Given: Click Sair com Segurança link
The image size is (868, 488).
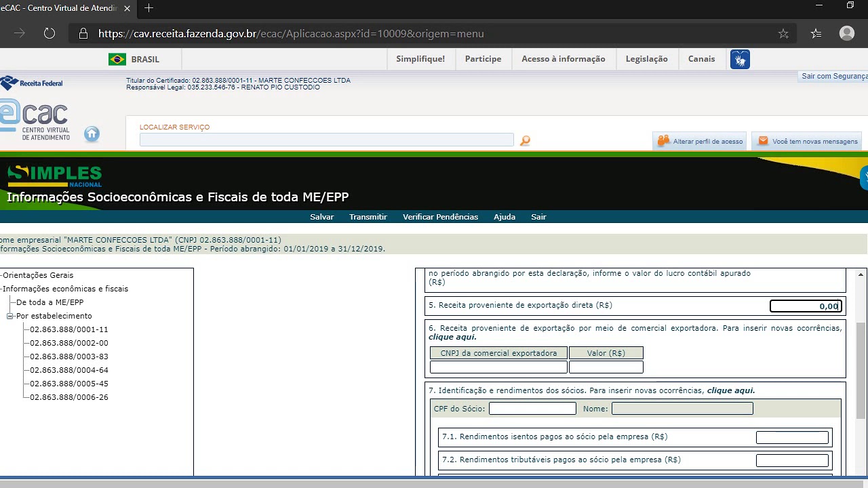Looking at the screenshot, I should [834, 77].
